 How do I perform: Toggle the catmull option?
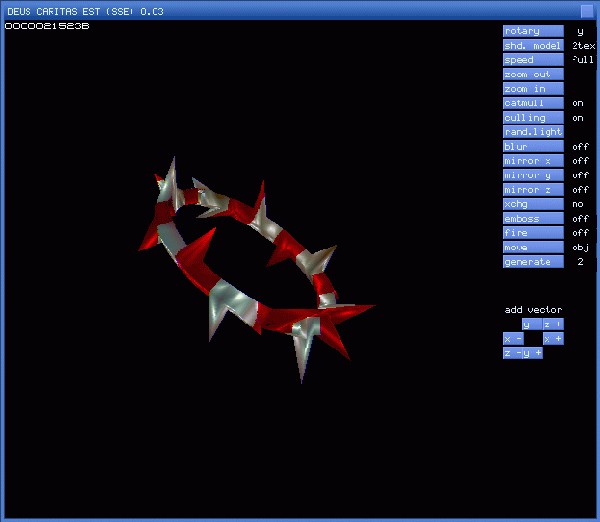pyautogui.click(x=533, y=103)
